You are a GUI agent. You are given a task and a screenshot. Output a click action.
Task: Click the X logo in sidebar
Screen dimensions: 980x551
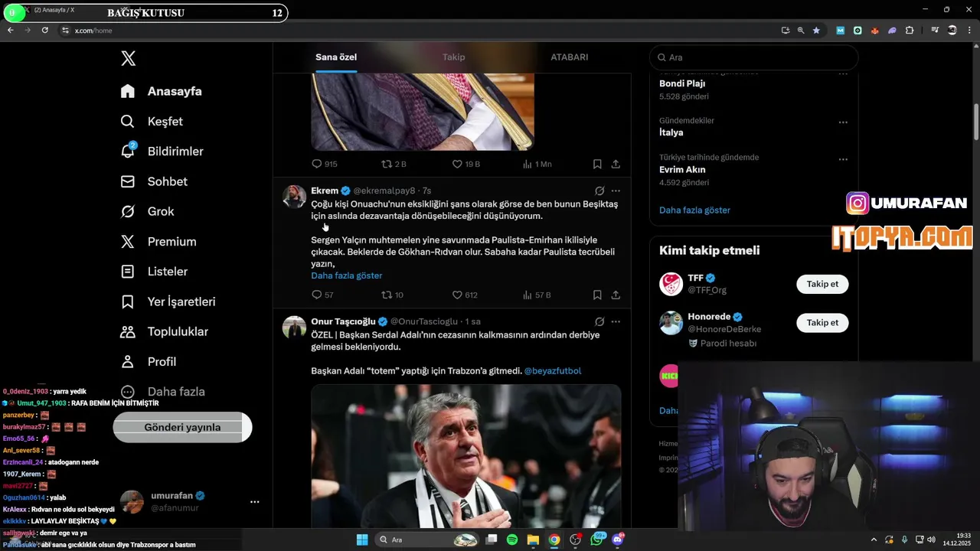point(129,59)
